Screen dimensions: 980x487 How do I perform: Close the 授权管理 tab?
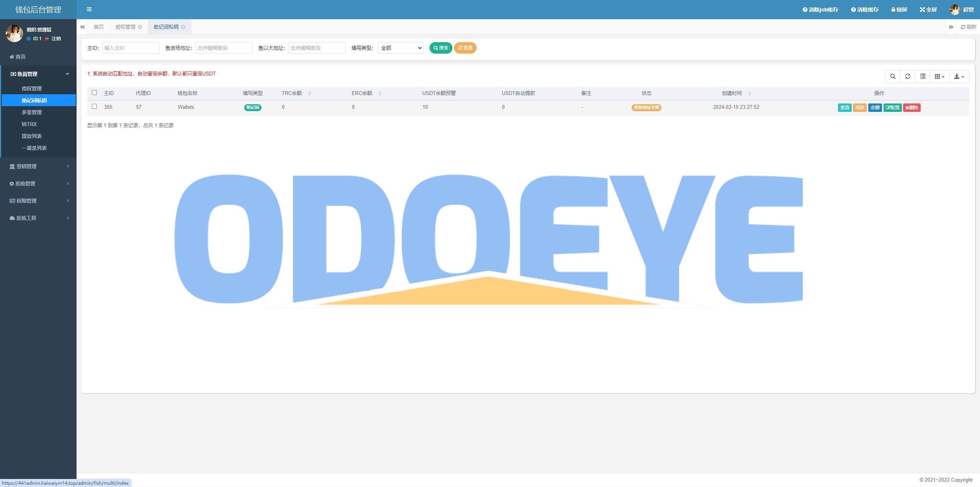point(140,27)
